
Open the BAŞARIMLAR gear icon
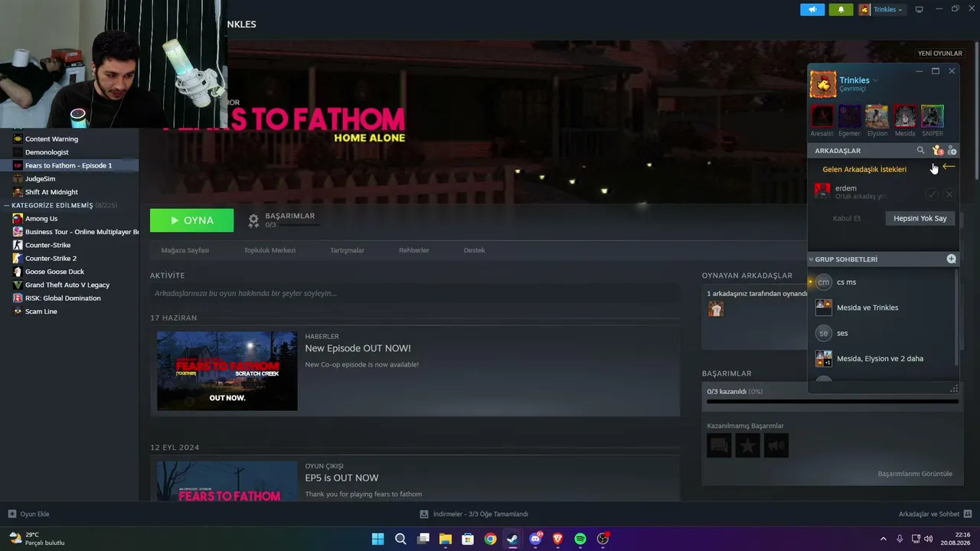click(x=253, y=220)
